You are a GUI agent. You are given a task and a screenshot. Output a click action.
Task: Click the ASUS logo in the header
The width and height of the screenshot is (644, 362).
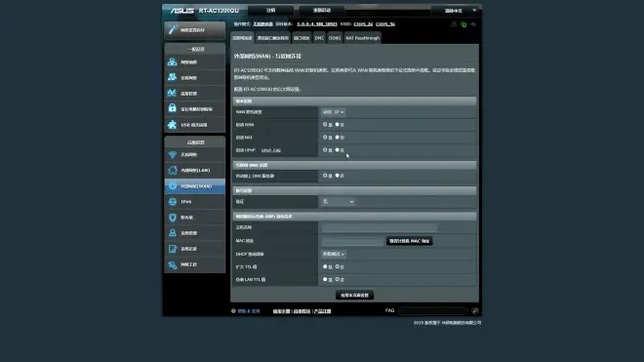[x=181, y=11]
